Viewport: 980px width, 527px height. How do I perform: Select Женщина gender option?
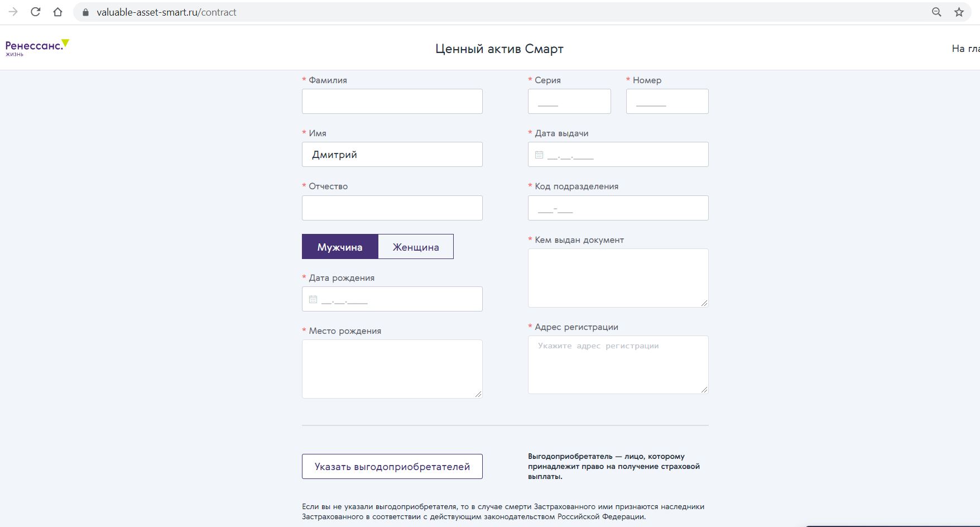pos(416,247)
